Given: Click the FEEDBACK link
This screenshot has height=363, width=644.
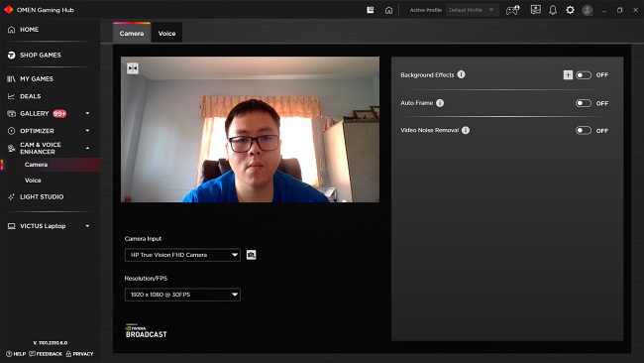Looking at the screenshot, I should (46, 354).
